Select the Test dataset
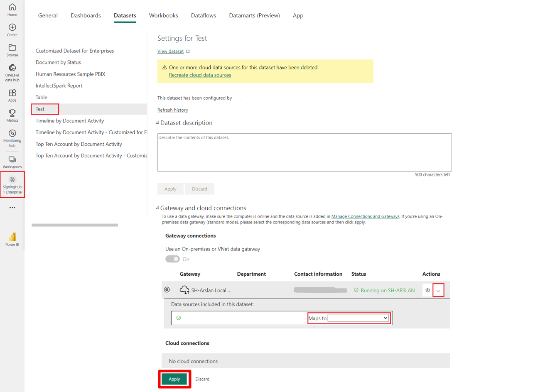Viewport: 550px width, 392px height. coord(40,109)
